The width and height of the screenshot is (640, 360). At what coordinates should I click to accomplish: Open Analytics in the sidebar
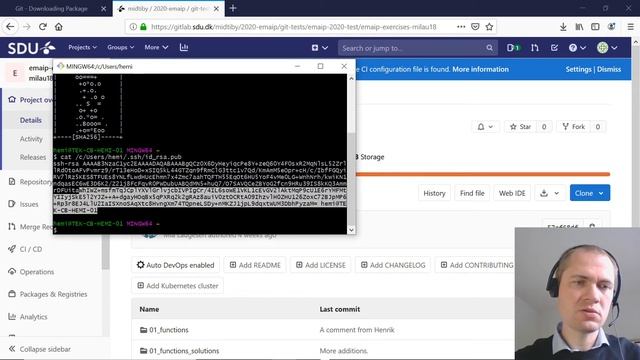33,317
